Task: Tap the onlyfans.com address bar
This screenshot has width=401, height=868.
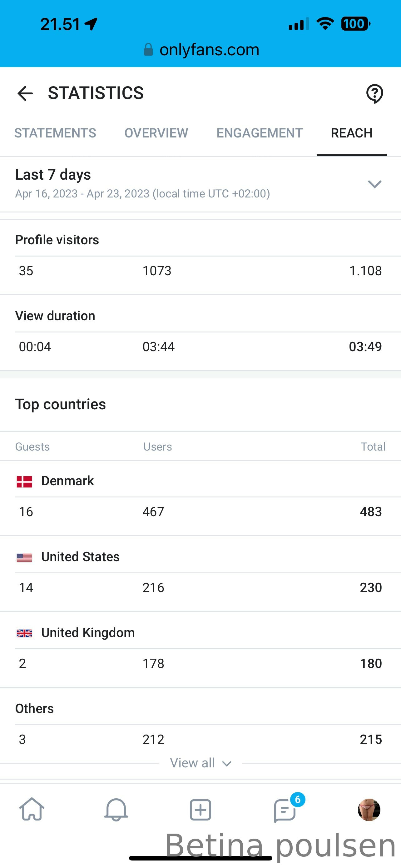Action: (x=201, y=50)
